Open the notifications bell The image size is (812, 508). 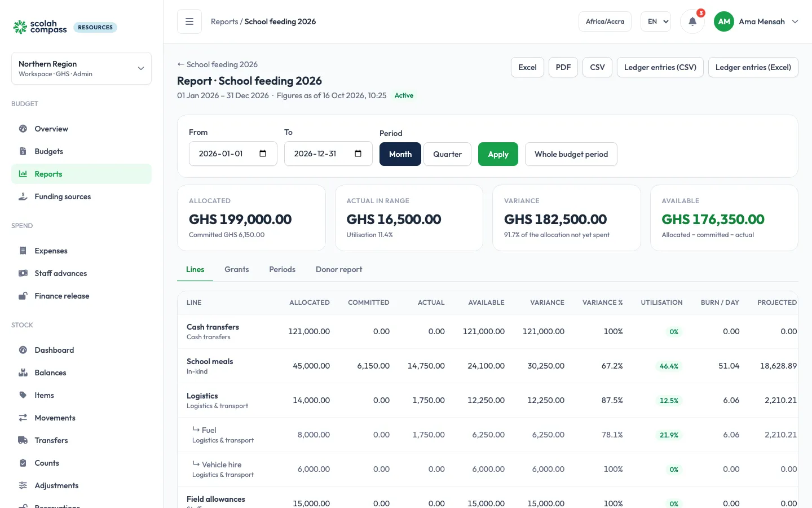[692, 21]
